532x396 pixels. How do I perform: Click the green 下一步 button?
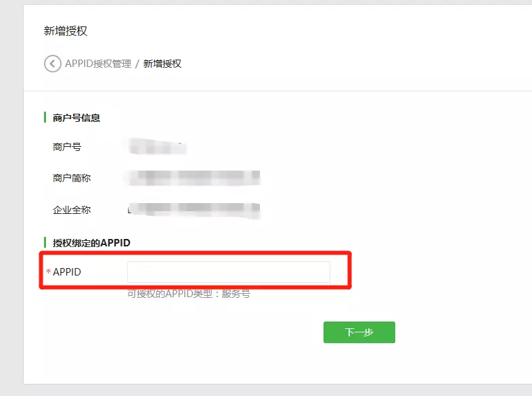tap(359, 332)
